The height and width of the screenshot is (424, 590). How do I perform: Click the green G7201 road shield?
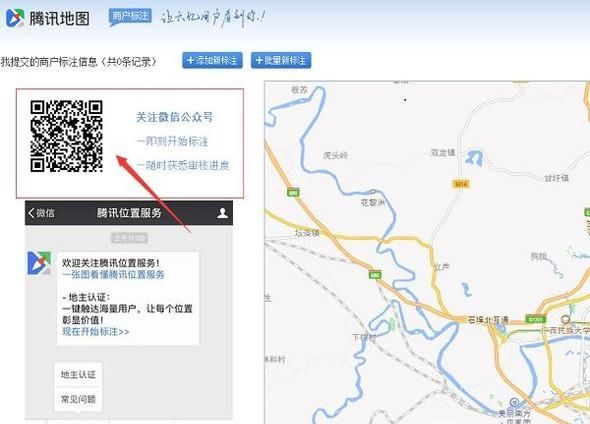pyautogui.click(x=535, y=319)
